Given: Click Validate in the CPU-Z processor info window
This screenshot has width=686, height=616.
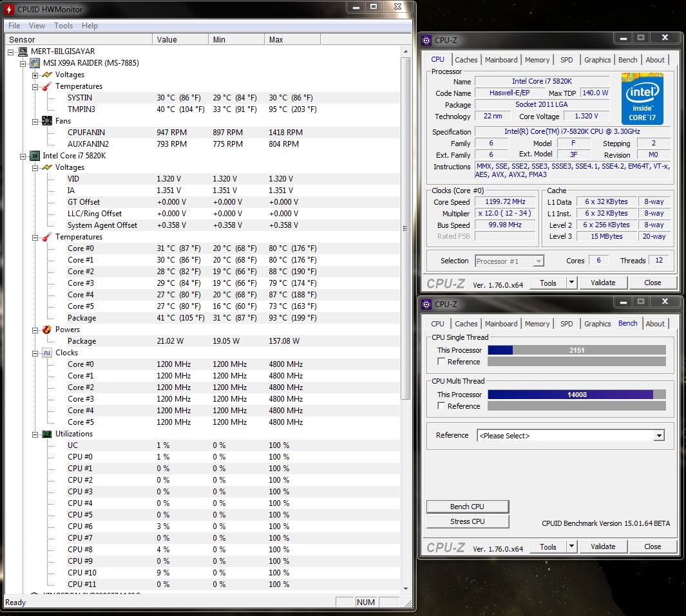Looking at the screenshot, I should (x=603, y=283).
